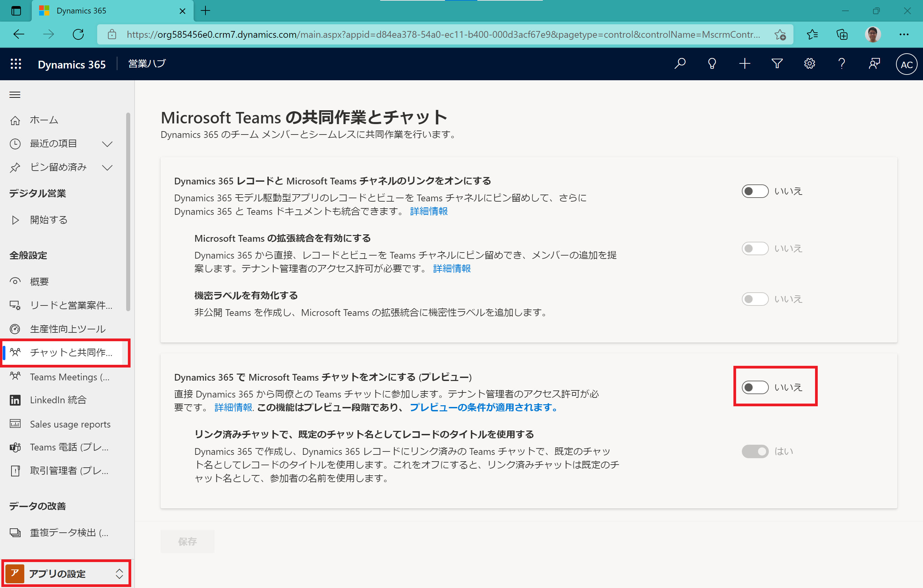923x588 pixels.
Task: Toggle the Teams チャネルのリンク switch
Action: coord(755,191)
